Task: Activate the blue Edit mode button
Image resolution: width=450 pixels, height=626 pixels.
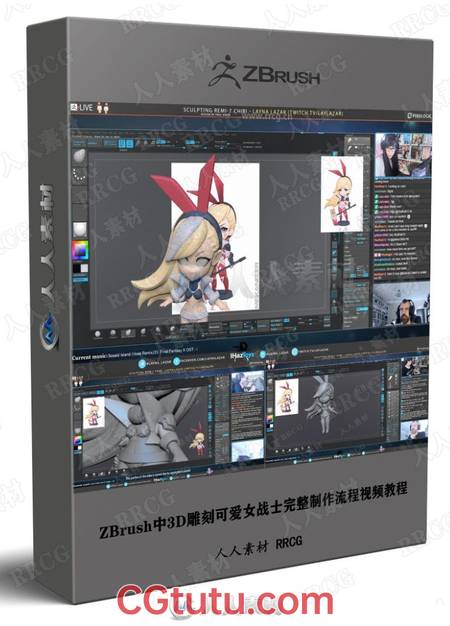Action: coord(123,143)
